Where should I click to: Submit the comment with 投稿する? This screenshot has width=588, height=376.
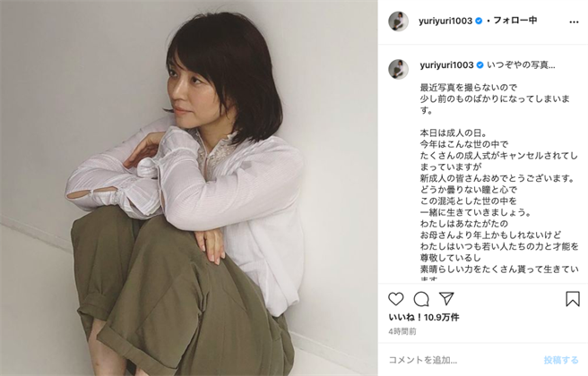(x=561, y=360)
